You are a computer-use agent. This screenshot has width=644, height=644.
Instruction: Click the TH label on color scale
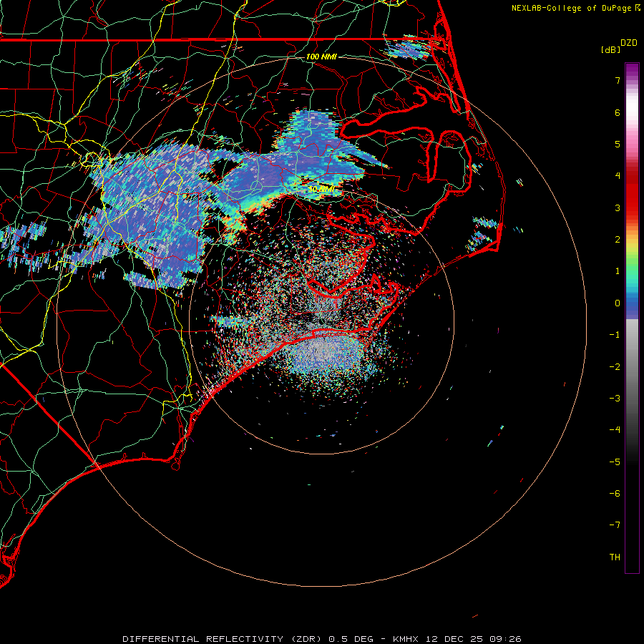coord(615,557)
